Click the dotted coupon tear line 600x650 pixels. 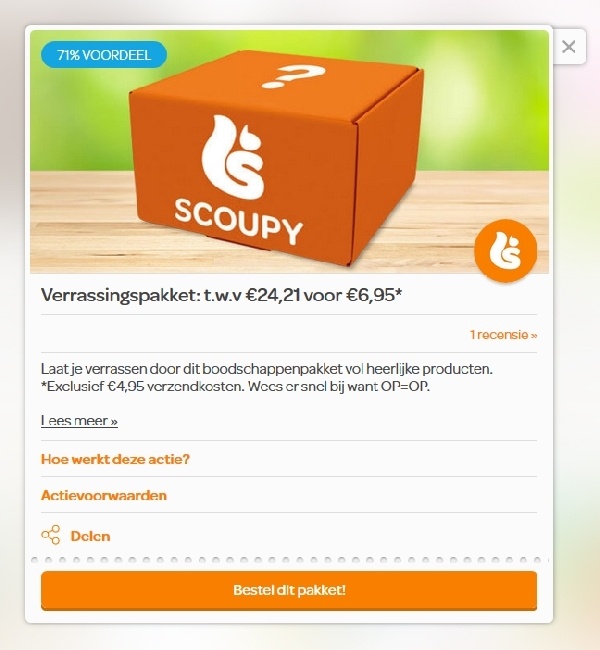289,560
